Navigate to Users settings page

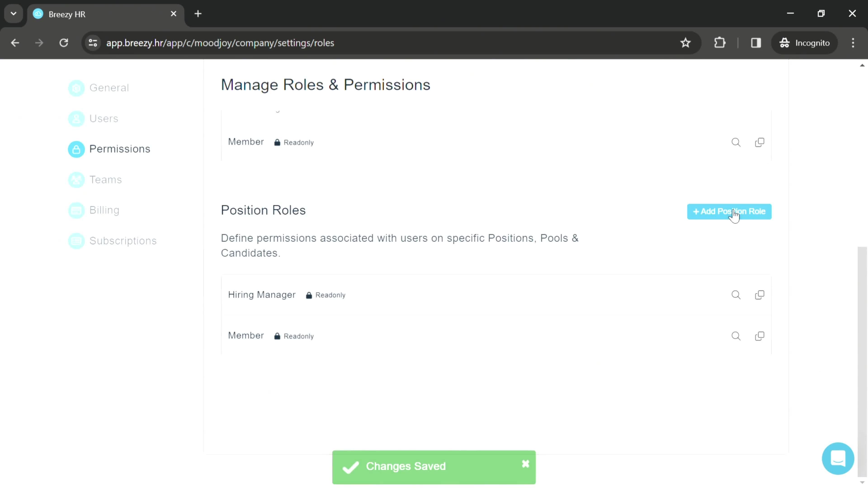tap(104, 118)
